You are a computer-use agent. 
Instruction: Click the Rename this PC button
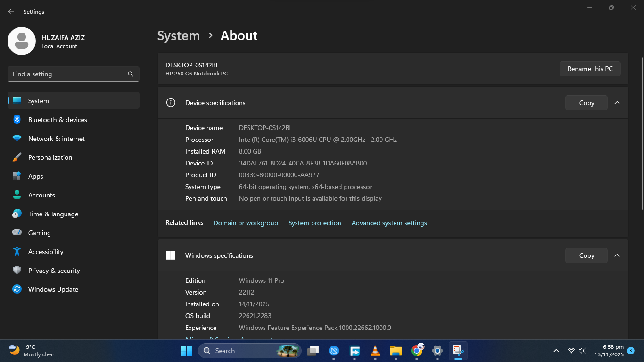[x=590, y=69]
